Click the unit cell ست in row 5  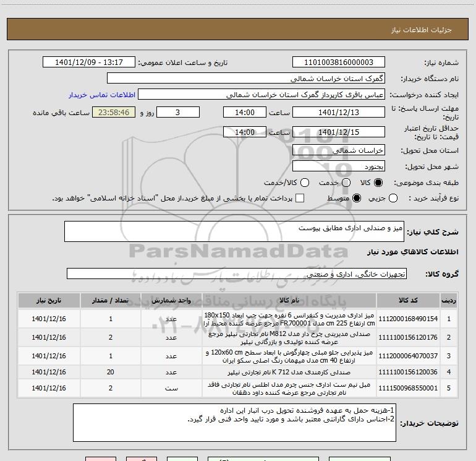171,388
